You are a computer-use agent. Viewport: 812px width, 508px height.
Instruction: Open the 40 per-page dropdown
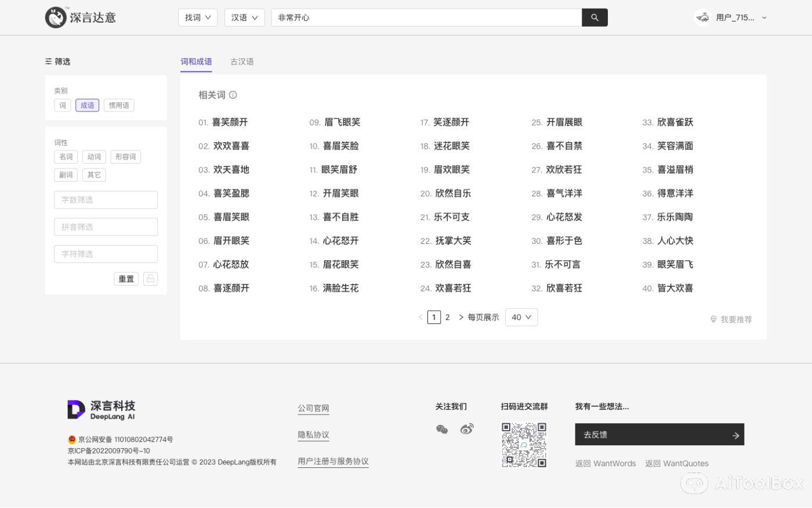[521, 317]
